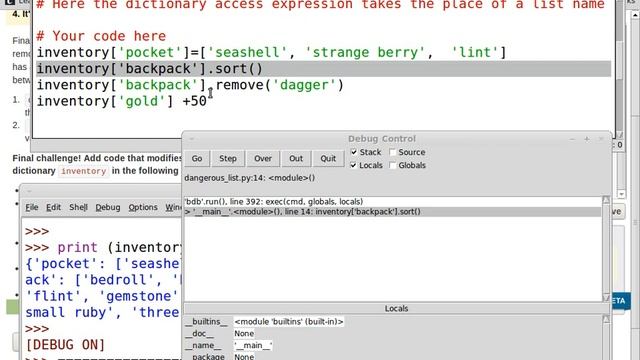Click the '# Your code here' comment line
Screen dimensions: 640x360
point(101,36)
